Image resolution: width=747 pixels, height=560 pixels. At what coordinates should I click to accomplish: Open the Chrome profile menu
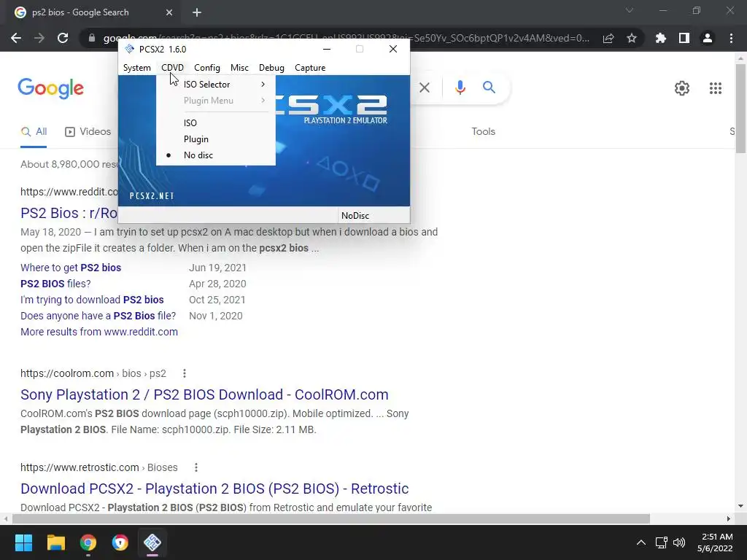pos(708,38)
